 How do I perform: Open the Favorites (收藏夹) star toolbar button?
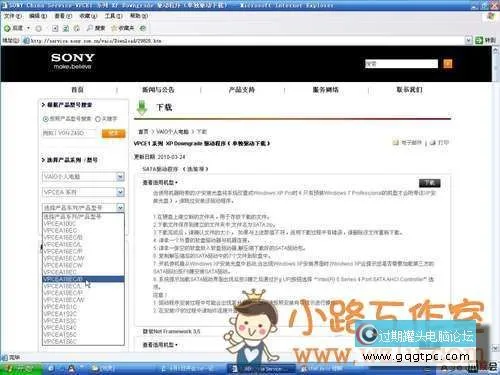pos(122,28)
